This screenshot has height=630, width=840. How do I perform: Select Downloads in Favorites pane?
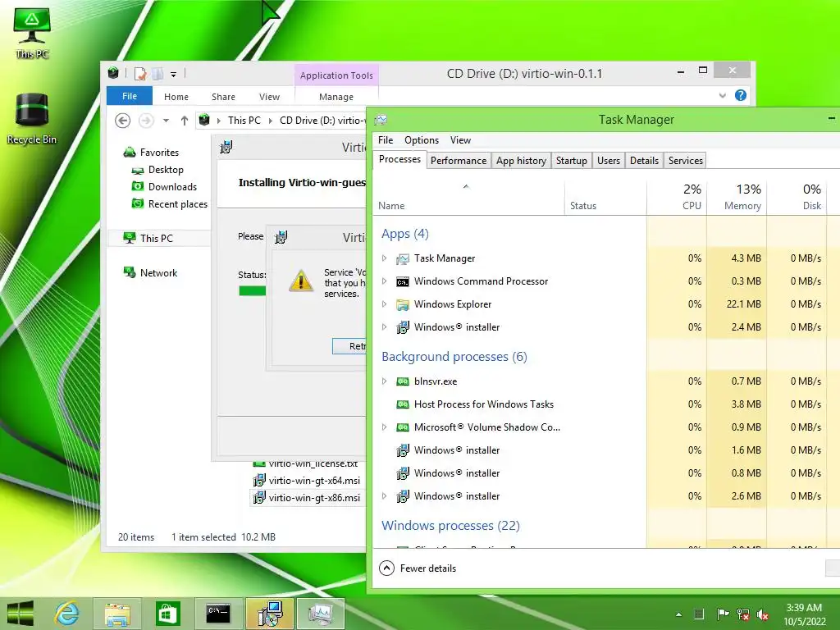coord(172,187)
